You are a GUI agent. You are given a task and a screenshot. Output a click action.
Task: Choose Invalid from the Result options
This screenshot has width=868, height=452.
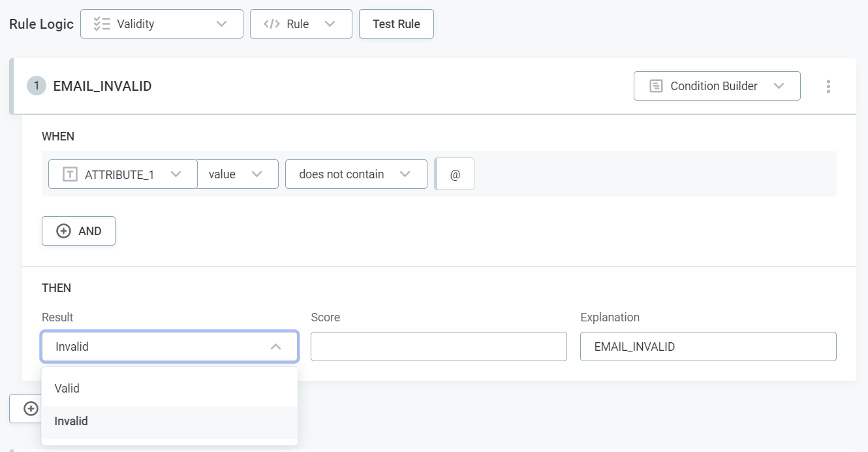pyautogui.click(x=169, y=421)
